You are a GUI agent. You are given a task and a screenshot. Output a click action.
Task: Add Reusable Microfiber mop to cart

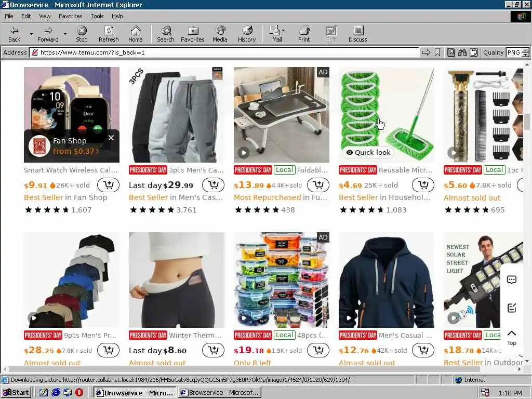point(423,185)
